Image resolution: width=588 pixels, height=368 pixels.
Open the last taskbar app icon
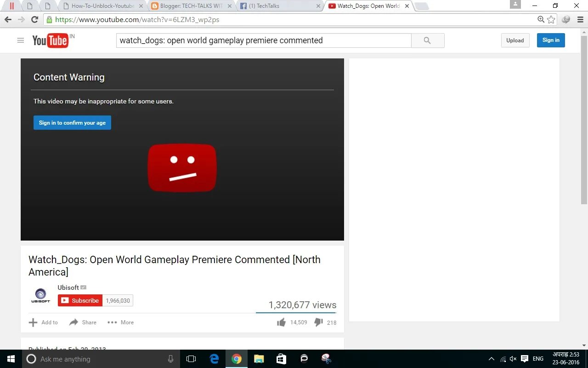tap(326, 359)
